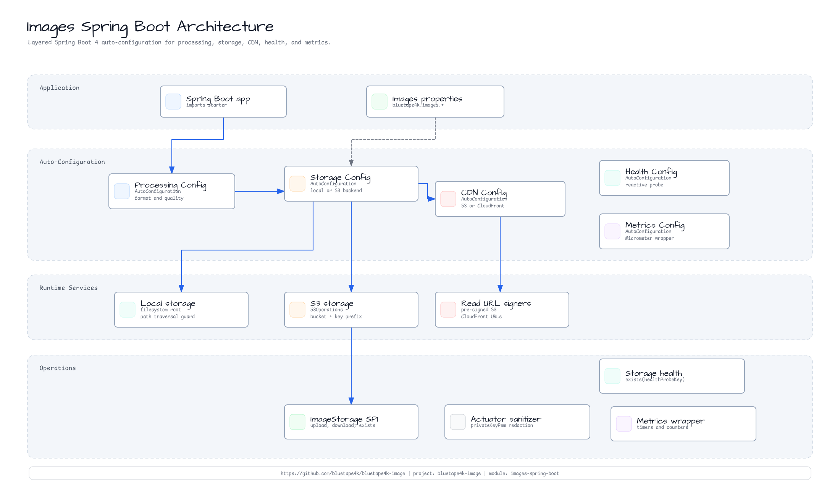Image resolution: width=840 pixels, height=504 pixels.
Task: Click the "project: bluetape4k-image" footer text
Action: click(447, 473)
